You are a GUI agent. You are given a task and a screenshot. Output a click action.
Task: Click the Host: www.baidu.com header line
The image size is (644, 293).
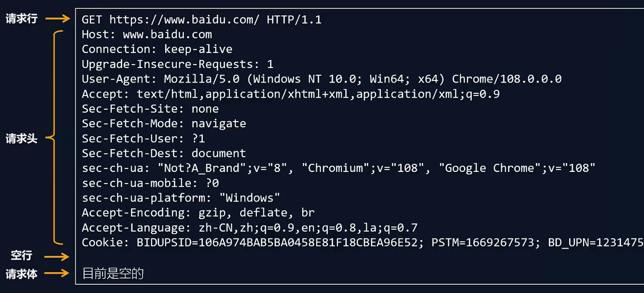click(x=147, y=34)
